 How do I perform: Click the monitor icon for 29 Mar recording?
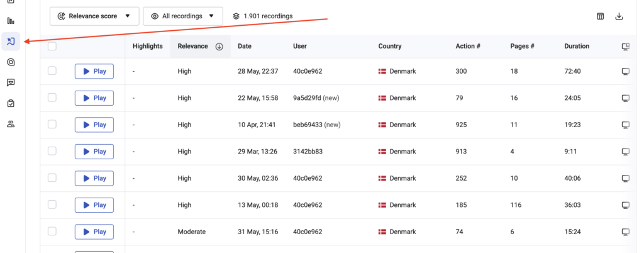626,152
